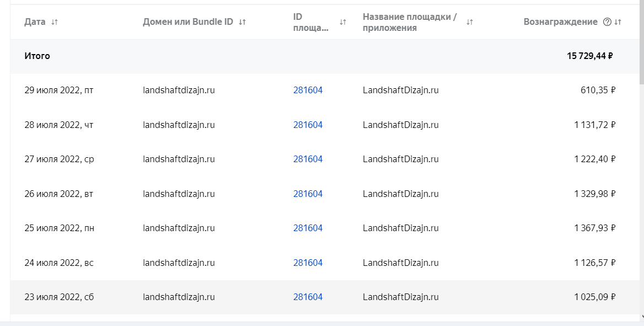Follow the 281604 link for 27 июля
644x326 pixels.
[x=308, y=159]
